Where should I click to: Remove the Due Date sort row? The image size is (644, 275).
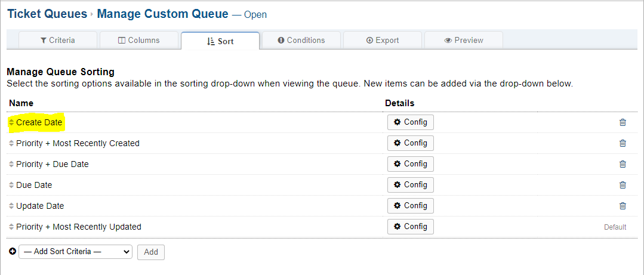623,185
